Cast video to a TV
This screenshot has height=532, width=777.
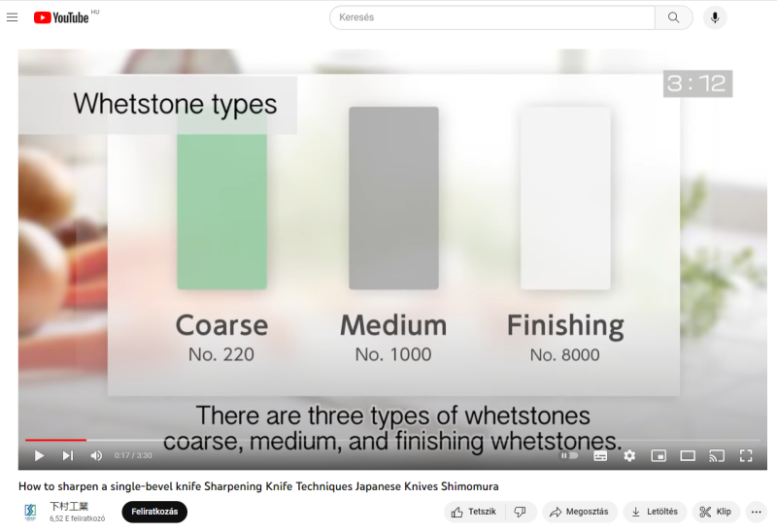pos(717,455)
